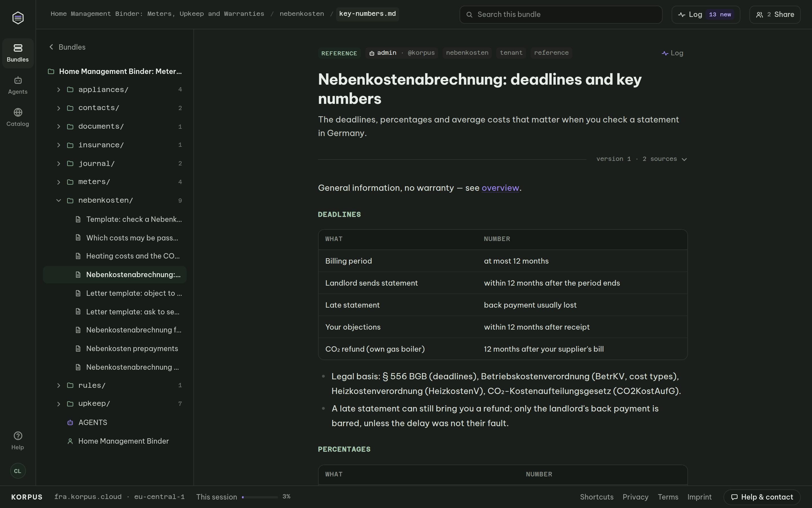Click the nebenkosten breadcrumb

tap(302, 14)
